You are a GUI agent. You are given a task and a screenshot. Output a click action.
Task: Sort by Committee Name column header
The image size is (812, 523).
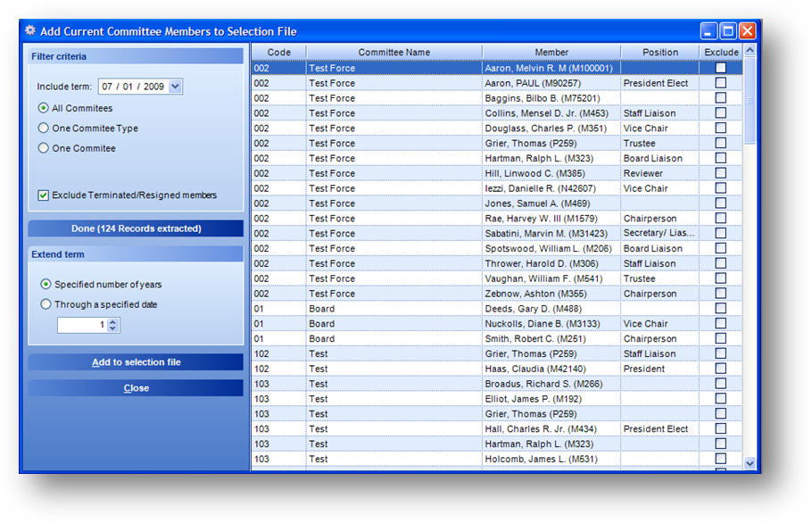point(394,53)
